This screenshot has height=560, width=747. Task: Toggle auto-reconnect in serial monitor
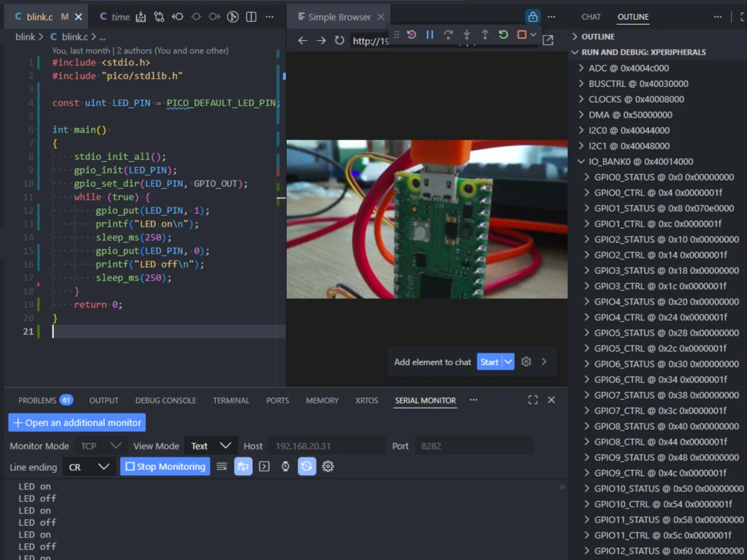pyautogui.click(x=307, y=467)
